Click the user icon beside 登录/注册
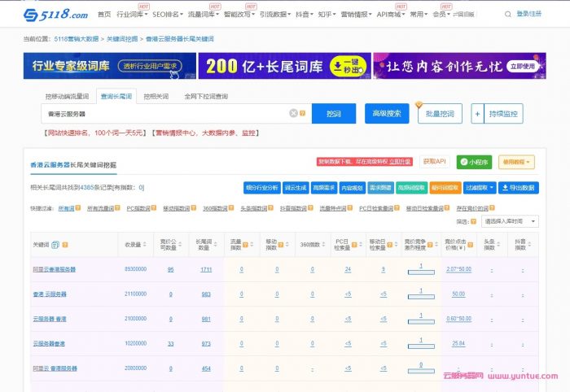570x392 pixels. pyautogui.click(x=520, y=14)
